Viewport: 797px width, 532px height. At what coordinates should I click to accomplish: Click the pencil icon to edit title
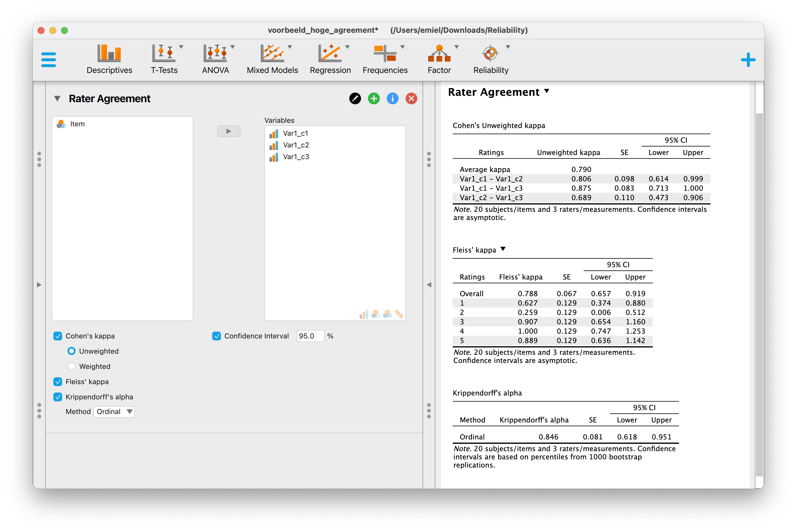[355, 98]
